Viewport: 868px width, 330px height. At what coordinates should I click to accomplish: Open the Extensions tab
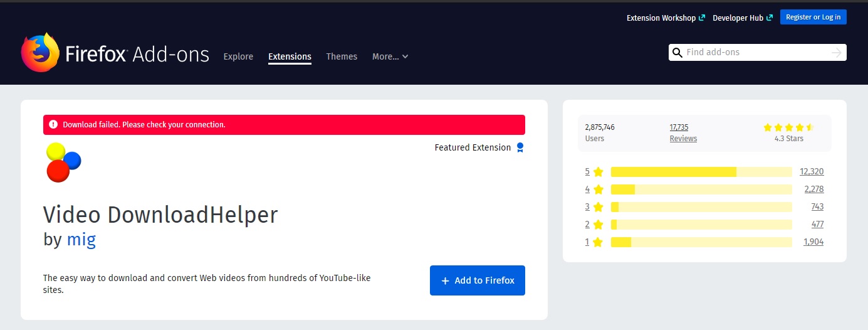290,56
